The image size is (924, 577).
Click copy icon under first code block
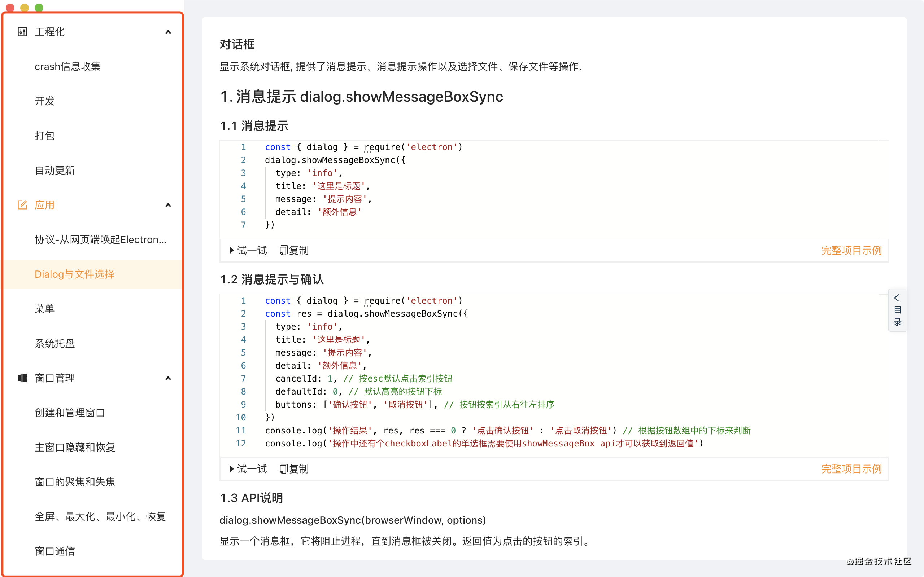coord(283,250)
